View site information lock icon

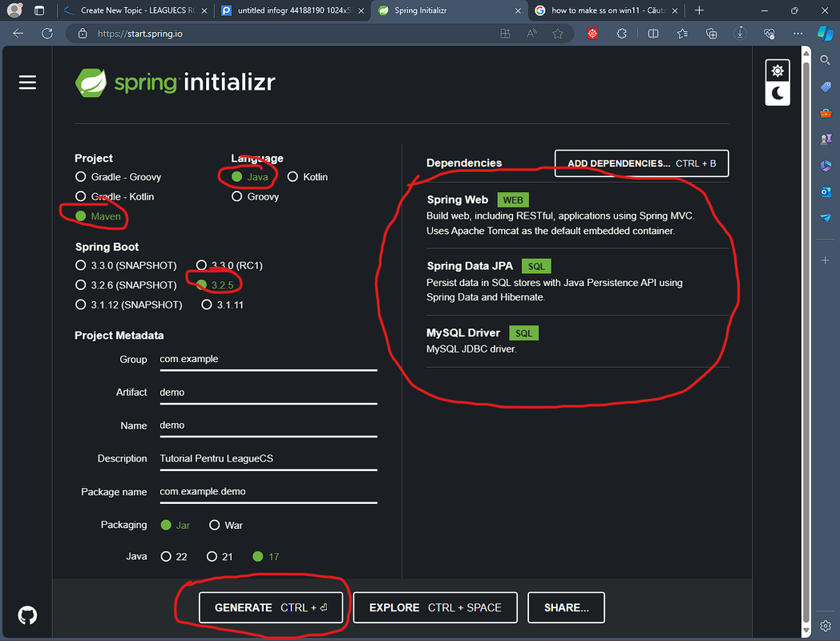click(83, 33)
